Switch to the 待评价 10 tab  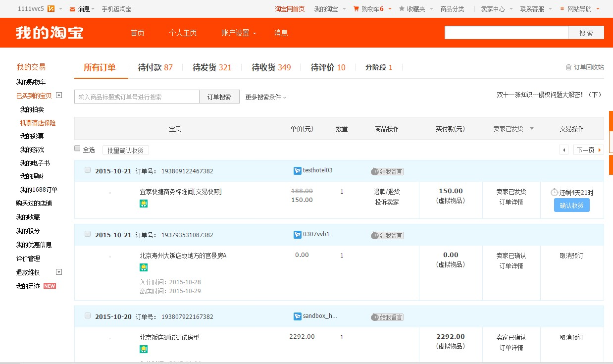(x=328, y=67)
